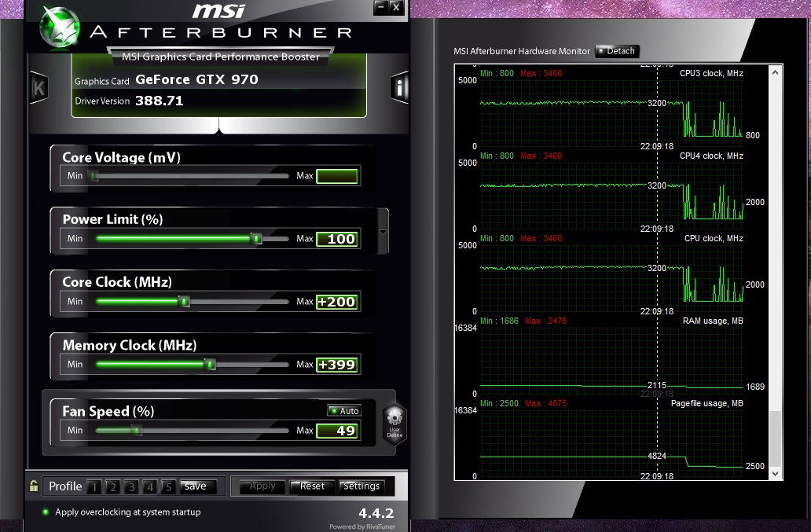Open the information panel with the i button
The width and height of the screenshot is (811, 532).
pyautogui.click(x=400, y=88)
